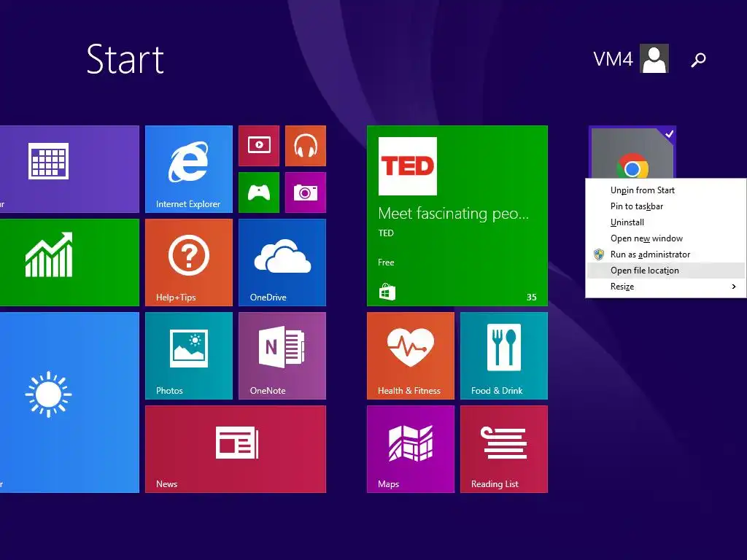Open the Photos tile
The image size is (747, 560).
[x=189, y=356]
